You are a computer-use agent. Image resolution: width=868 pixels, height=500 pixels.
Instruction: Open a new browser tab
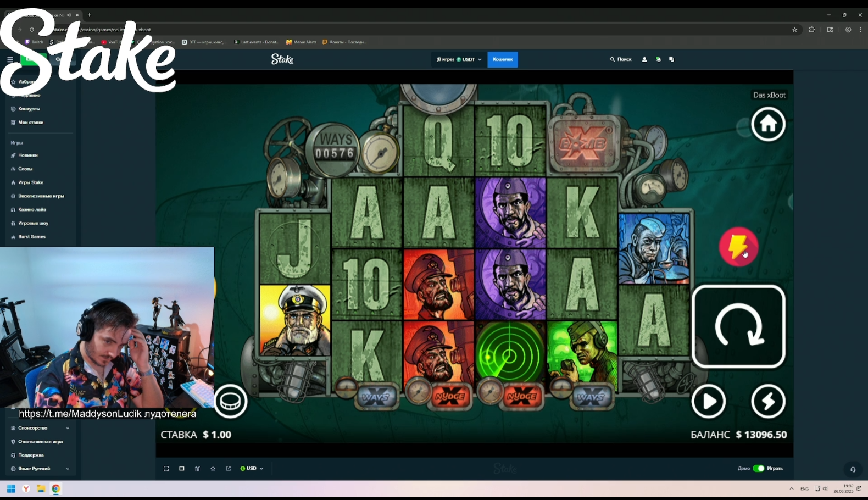[x=90, y=15]
